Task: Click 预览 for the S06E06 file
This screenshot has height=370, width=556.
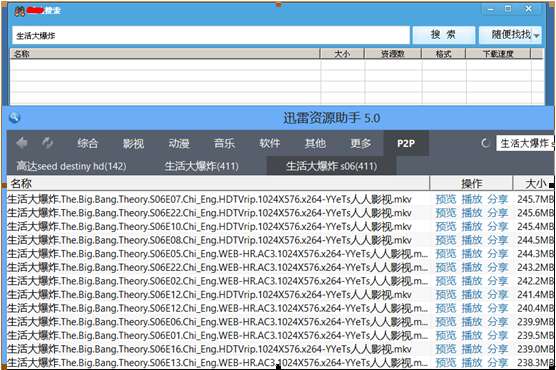Action: (x=446, y=322)
